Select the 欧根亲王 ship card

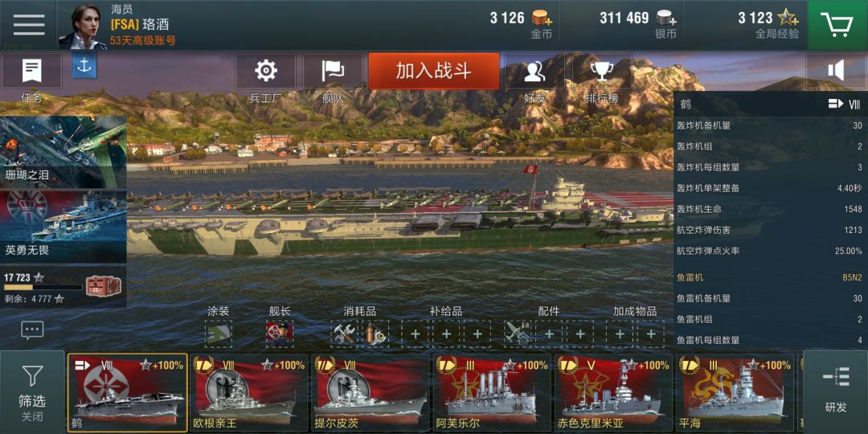pos(248,393)
